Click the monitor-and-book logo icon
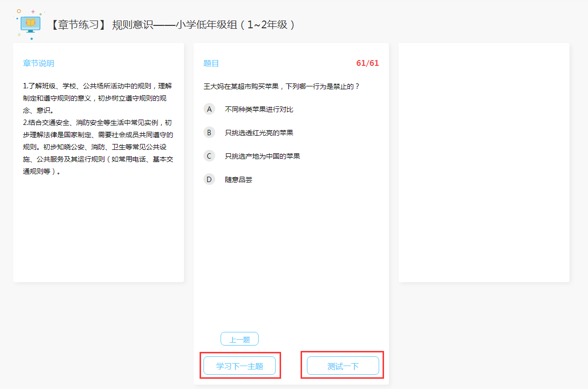Viewport: 588px width, 389px height. pos(30,23)
